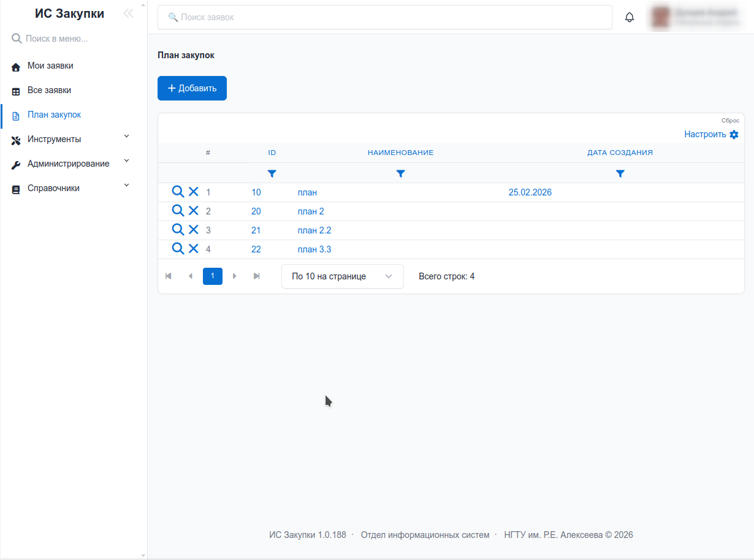The height and width of the screenshot is (560, 754).
Task: Sort by Наименование column header
Action: point(401,153)
